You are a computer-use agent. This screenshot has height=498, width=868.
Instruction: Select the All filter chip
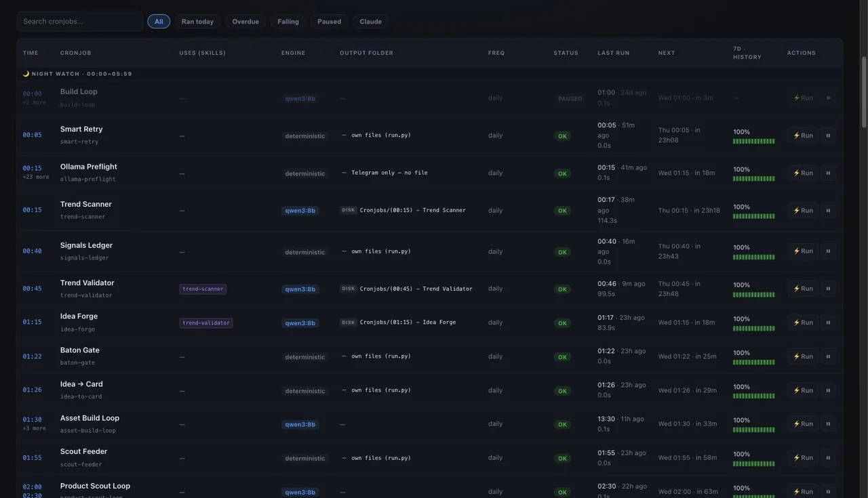159,22
